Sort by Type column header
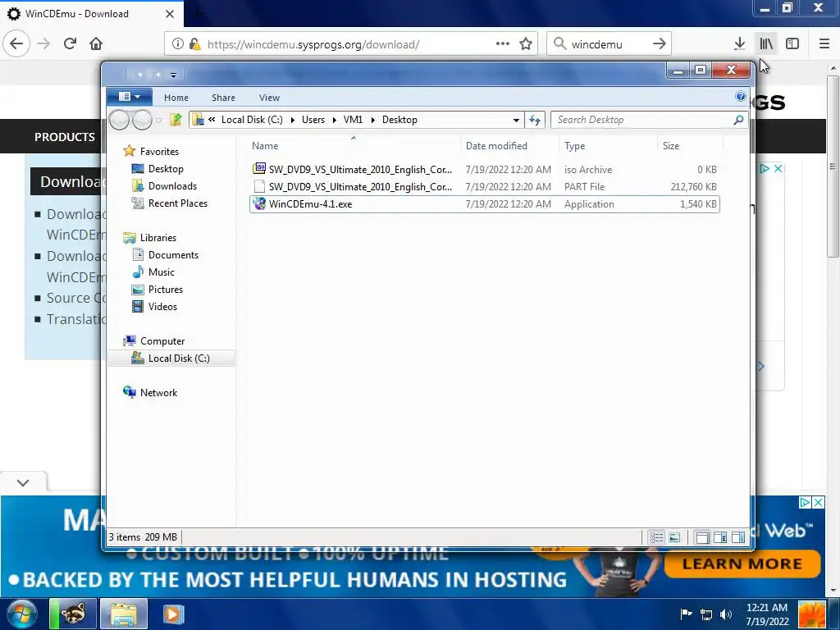The image size is (840, 630). click(x=608, y=146)
